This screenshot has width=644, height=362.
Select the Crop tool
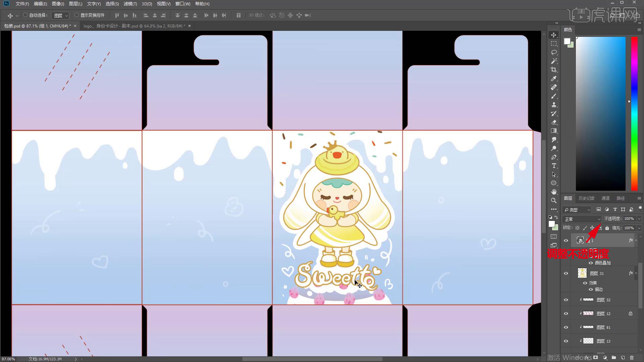[554, 70]
